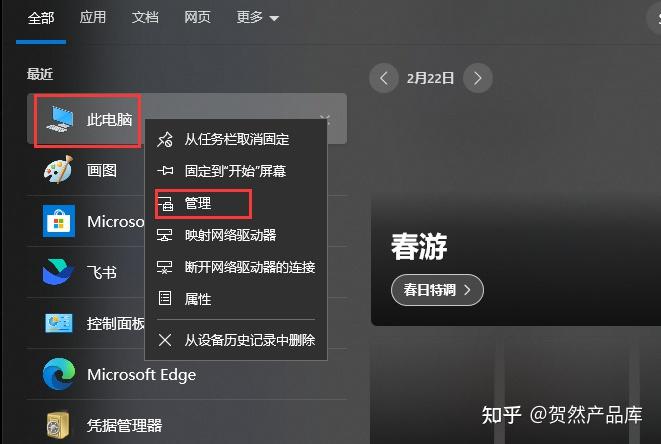Image resolution: width=661 pixels, height=444 pixels.
Task: Click the unpin icon beside 从任务栏取消固定
Action: click(165, 139)
